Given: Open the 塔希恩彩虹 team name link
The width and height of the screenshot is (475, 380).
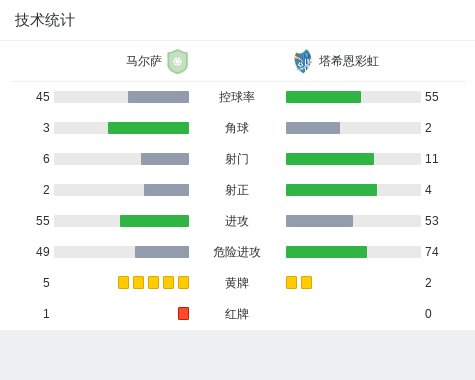Looking at the screenshot, I should pyautogui.click(x=349, y=61).
